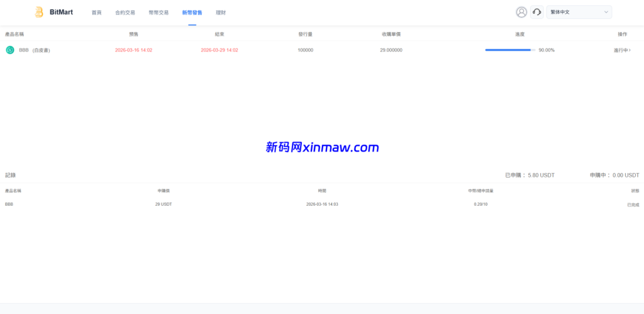
Task: Open 幣幣交易 navigation tab
Action: pyautogui.click(x=158, y=13)
